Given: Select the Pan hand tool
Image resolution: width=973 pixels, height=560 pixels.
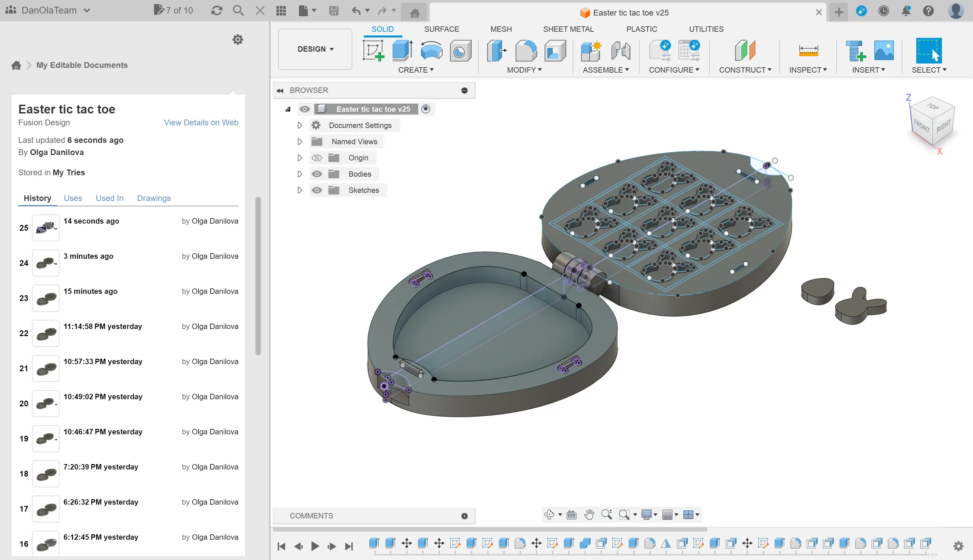Looking at the screenshot, I should tap(589, 514).
